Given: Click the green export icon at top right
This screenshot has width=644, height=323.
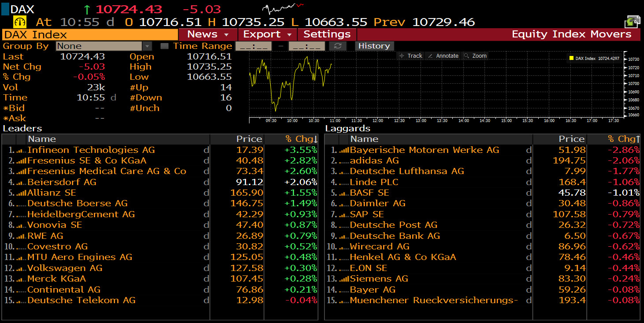Looking at the screenshot, I should click(x=632, y=22).
